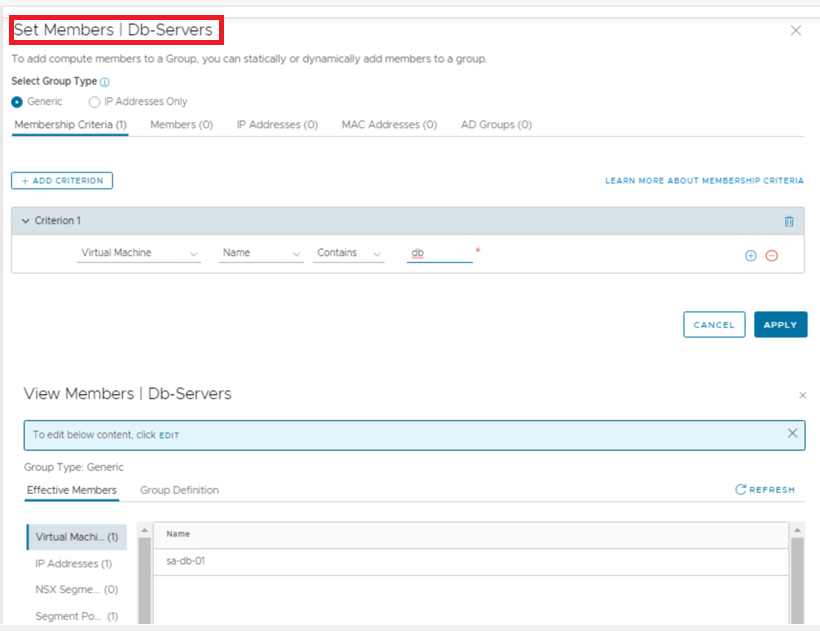Image resolution: width=820 pixels, height=631 pixels.
Task: Delete Criterion 1 with trash icon
Action: coord(788,221)
